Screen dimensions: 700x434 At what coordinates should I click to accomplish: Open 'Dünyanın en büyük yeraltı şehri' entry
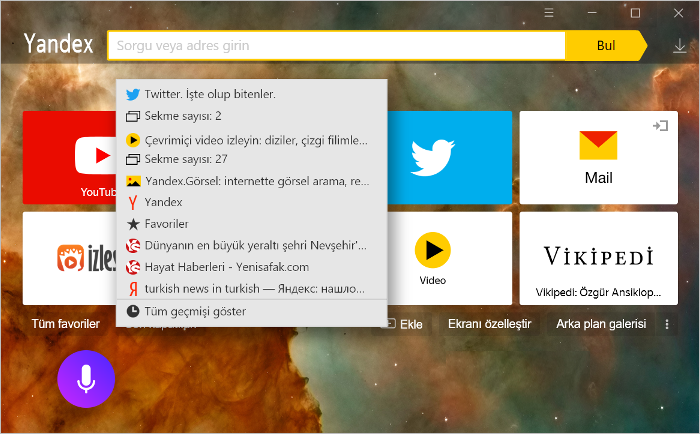click(x=251, y=245)
